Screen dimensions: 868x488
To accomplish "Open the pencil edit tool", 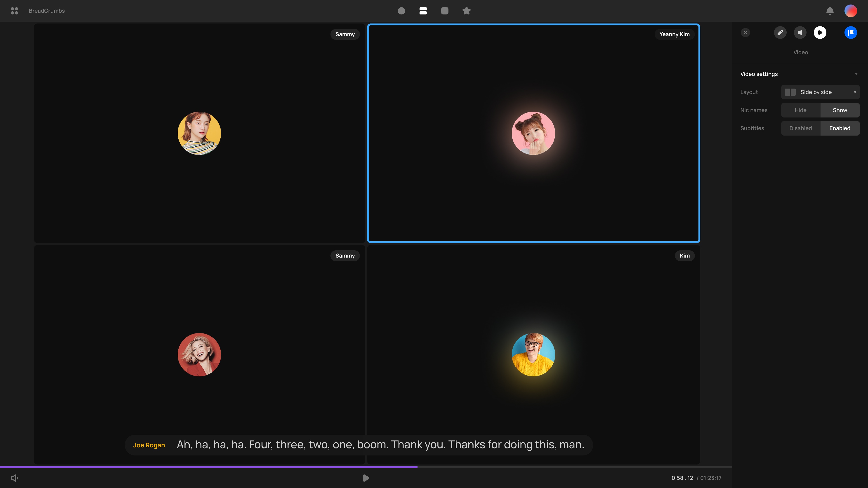I will (x=780, y=33).
